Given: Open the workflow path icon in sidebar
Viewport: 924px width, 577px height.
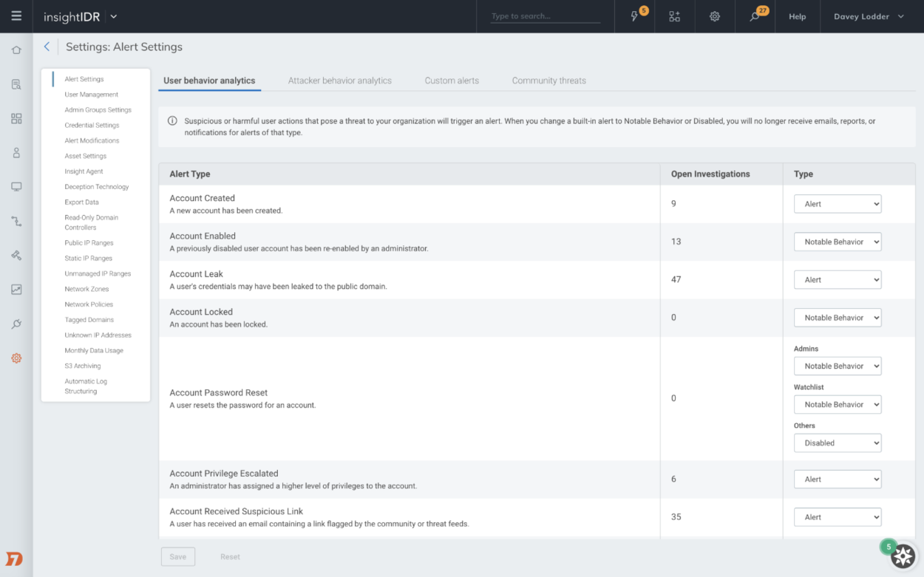Looking at the screenshot, I should (16, 221).
